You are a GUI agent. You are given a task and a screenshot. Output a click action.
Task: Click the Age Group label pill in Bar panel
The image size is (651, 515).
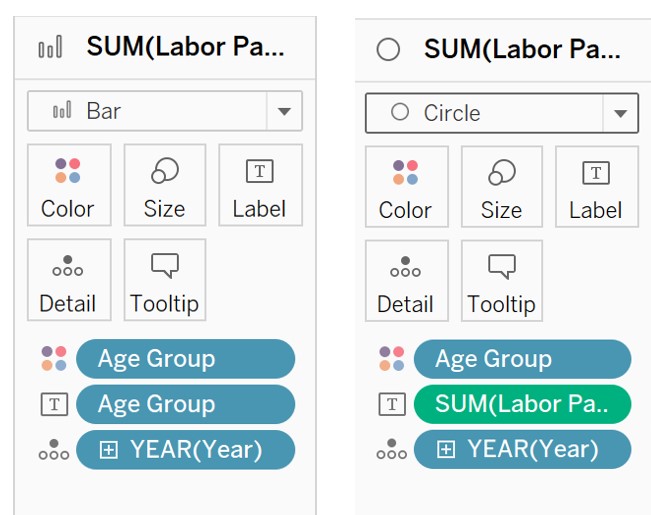pyautogui.click(x=185, y=404)
